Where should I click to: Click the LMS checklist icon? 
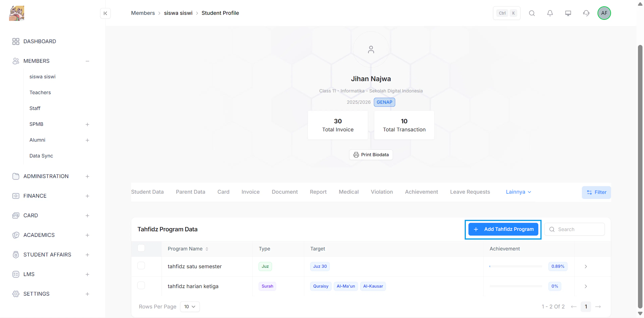click(x=16, y=274)
